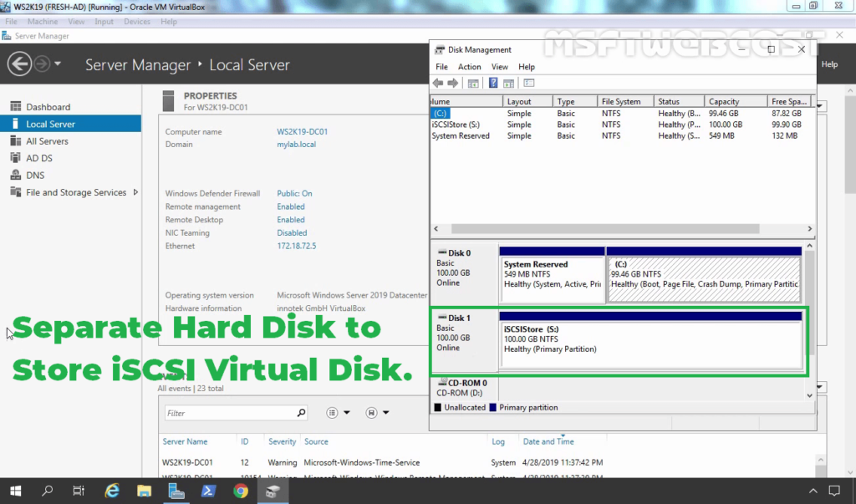
Task: Sort events by Server Name column
Action: (185, 441)
